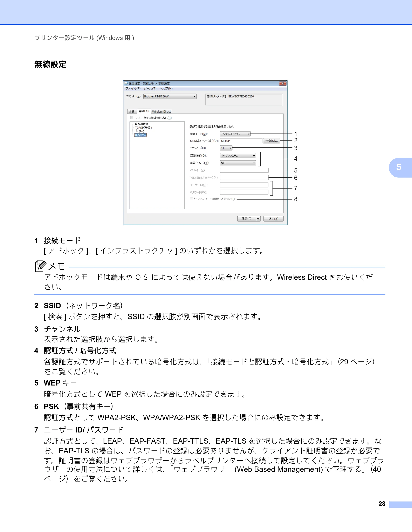Image resolution: width=412 pixels, height=532 pixels.
Task: Click the 通信設定 title bar app icon
Action: 126,83
